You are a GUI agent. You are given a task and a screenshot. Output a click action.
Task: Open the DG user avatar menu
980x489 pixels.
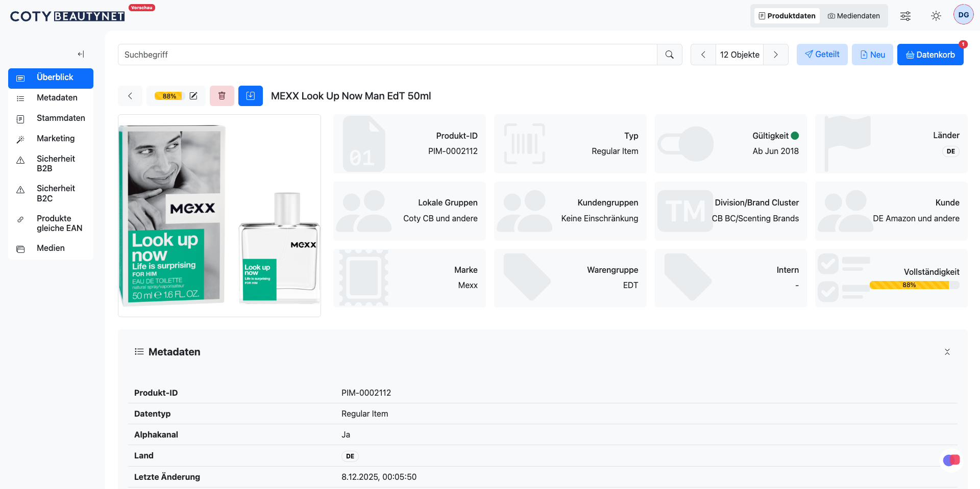964,15
